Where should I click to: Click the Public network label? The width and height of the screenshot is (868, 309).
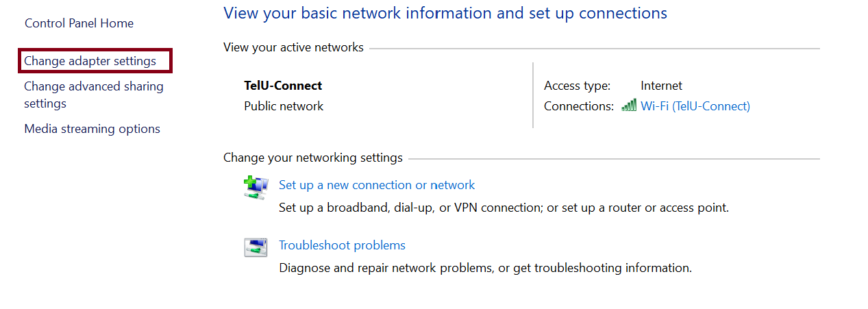point(284,106)
